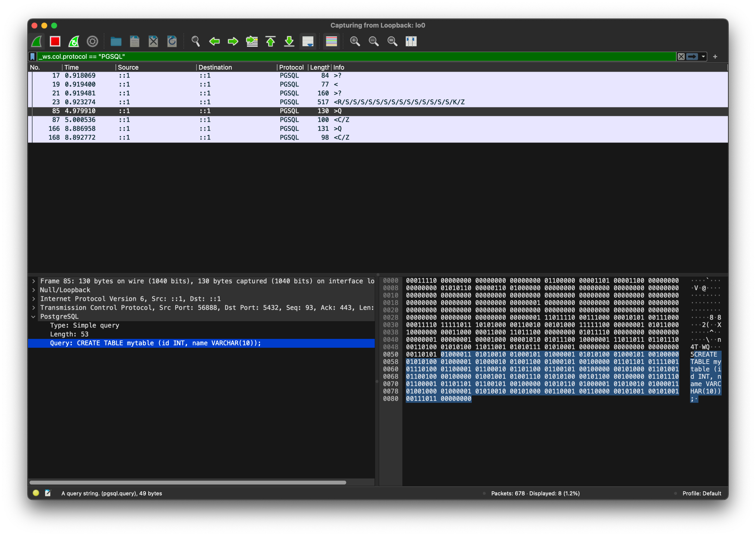Open Profile: Default in the status bar
The height and width of the screenshot is (536, 756).
pos(701,493)
